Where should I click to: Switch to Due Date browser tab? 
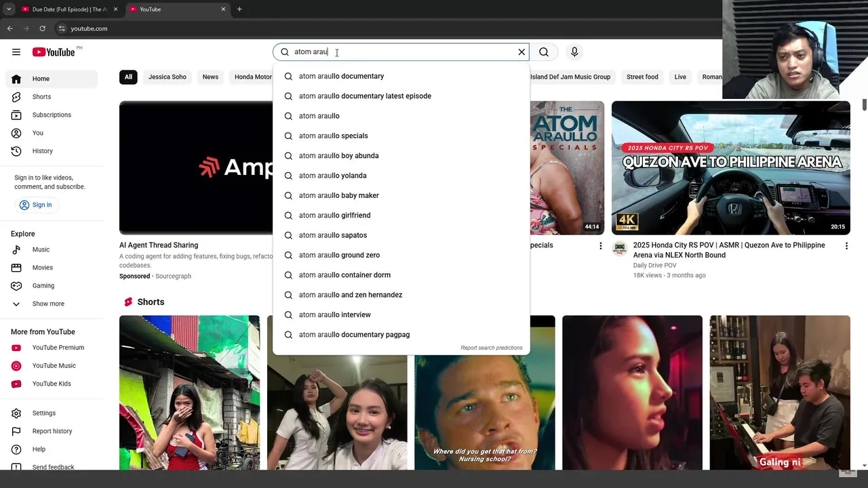tap(69, 9)
